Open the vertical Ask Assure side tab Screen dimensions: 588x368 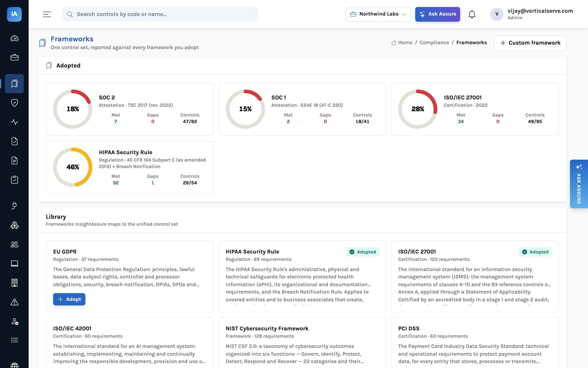coord(579,184)
